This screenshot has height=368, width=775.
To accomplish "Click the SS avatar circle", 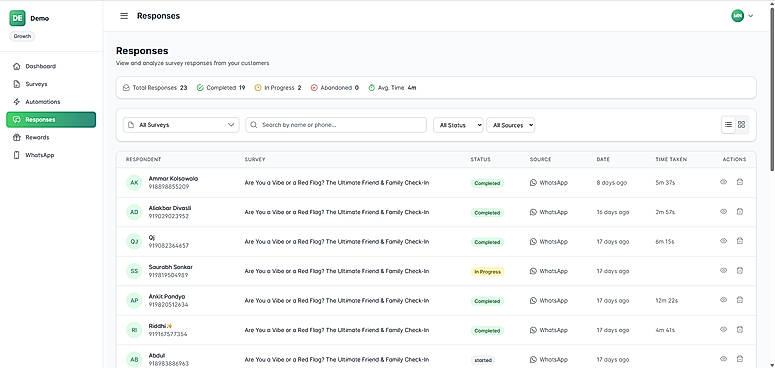I will click(x=134, y=271).
